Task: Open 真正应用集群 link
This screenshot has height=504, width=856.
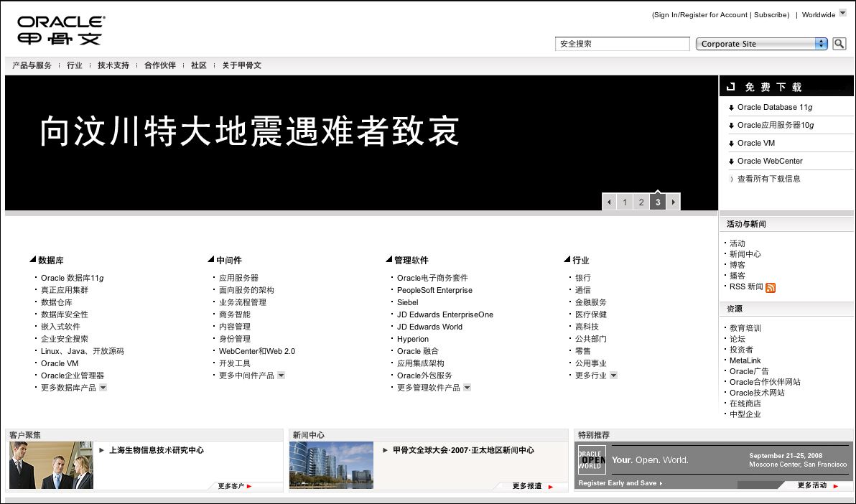Action: [65, 291]
